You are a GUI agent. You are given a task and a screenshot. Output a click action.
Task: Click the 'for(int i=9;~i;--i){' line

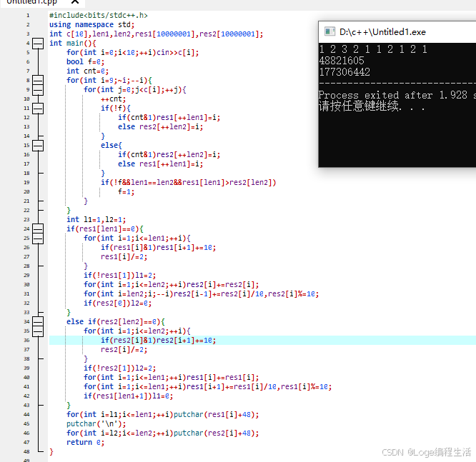[x=109, y=81]
